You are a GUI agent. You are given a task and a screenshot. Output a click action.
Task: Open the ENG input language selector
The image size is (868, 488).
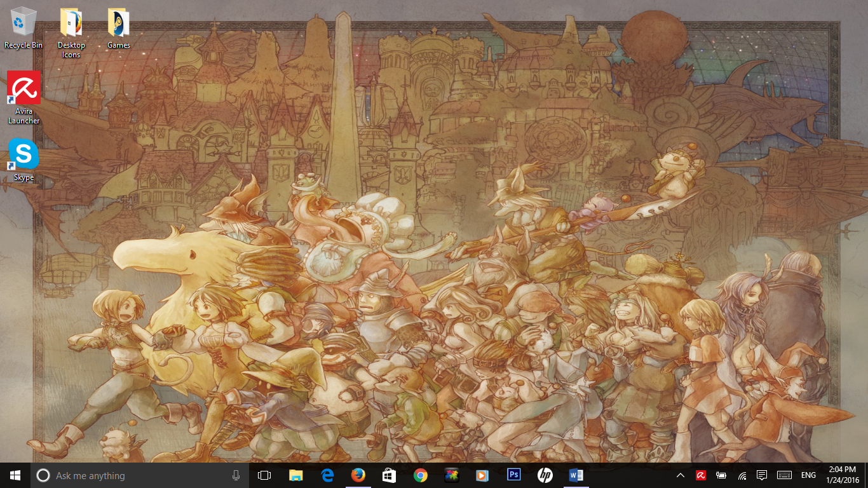pyautogui.click(x=808, y=475)
